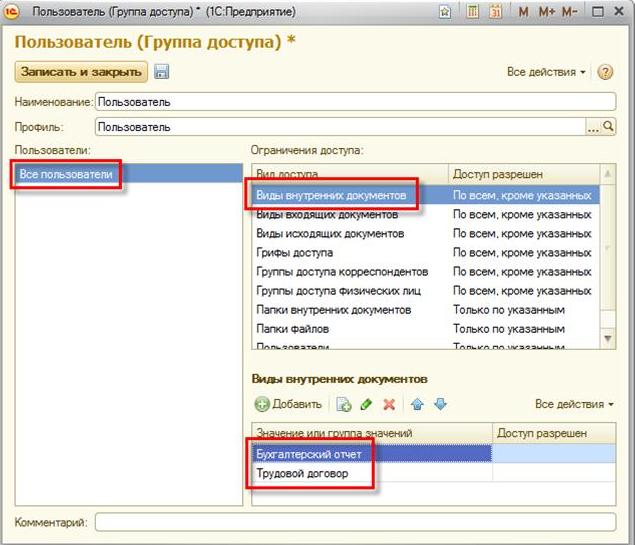The height and width of the screenshot is (545, 635).
Task: Click Доступ разрешен header in values table
Action: 554,433
